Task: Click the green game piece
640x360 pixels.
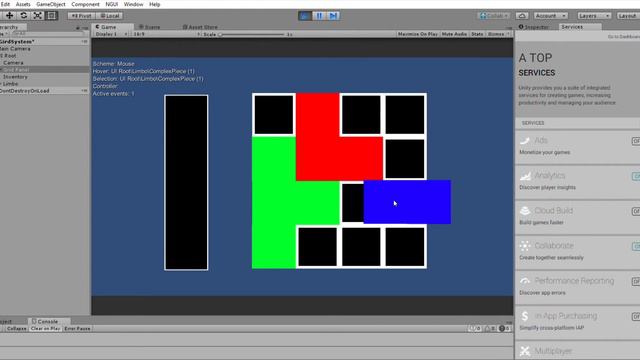Action: [x=273, y=202]
